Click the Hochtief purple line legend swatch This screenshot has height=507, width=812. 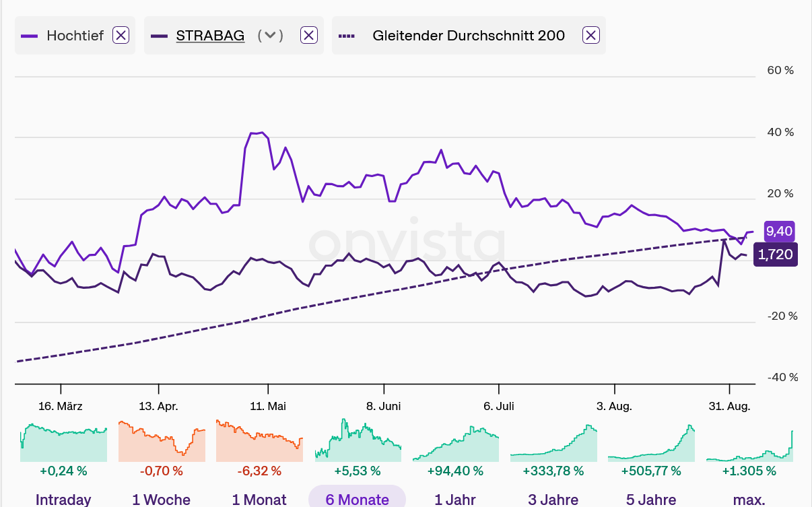pyautogui.click(x=30, y=36)
